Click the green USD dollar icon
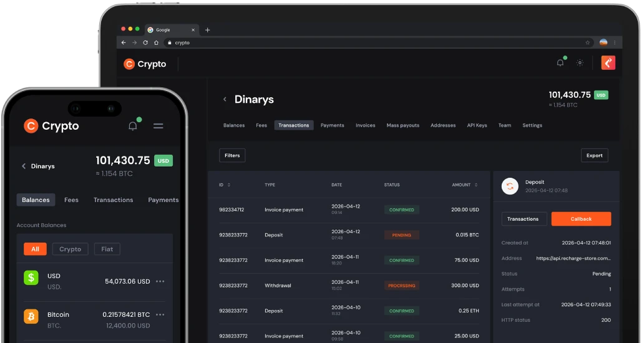Screen dimensions: 644x343 point(31,278)
